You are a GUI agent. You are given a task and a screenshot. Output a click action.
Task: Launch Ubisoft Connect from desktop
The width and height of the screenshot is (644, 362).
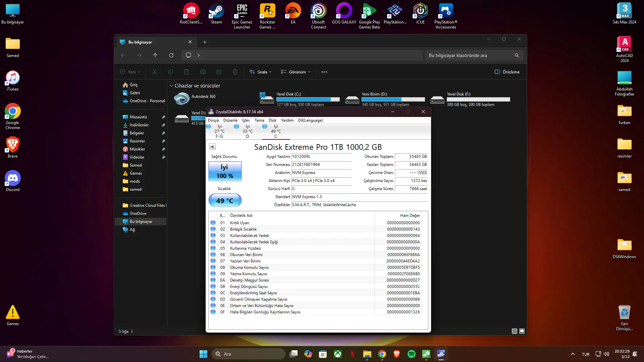point(318,16)
